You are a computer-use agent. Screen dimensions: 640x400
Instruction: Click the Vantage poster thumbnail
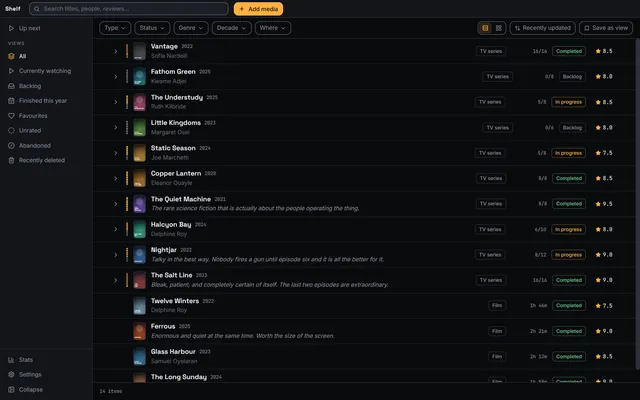click(x=140, y=51)
